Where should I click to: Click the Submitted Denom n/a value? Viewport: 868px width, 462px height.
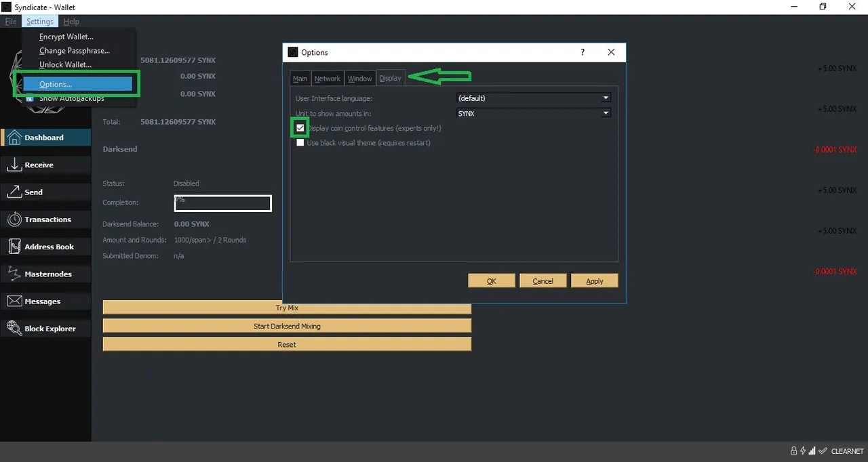tap(179, 256)
